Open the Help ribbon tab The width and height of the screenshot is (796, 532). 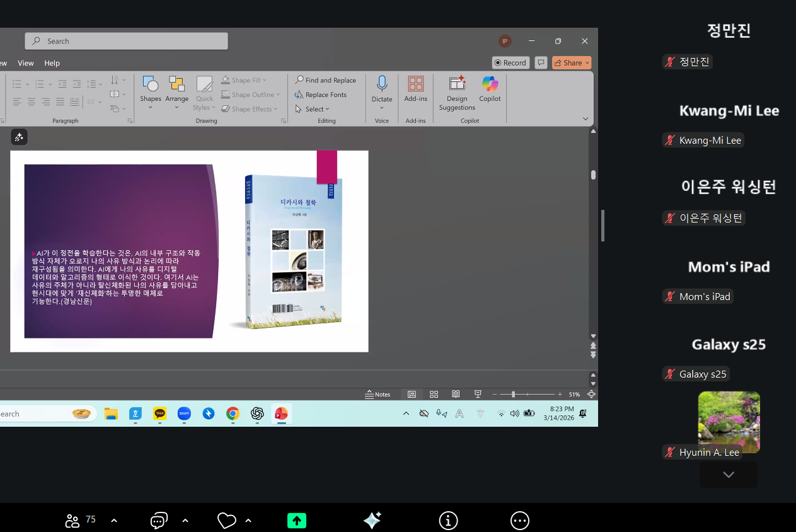(52, 63)
